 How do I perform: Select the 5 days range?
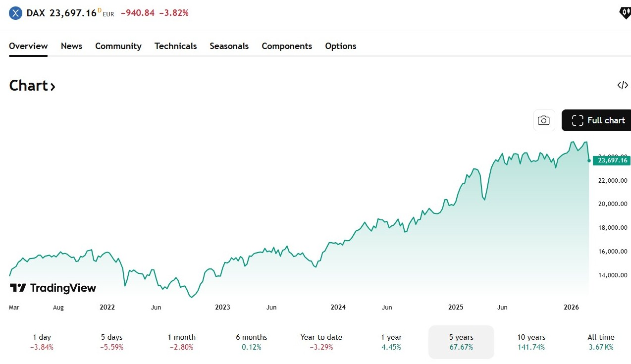point(111,342)
